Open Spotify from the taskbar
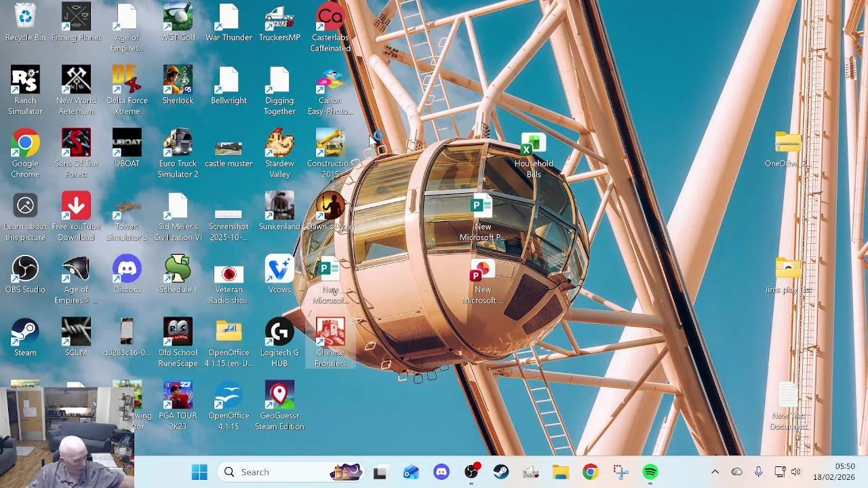Viewport: 868px width, 488px height. point(650,472)
